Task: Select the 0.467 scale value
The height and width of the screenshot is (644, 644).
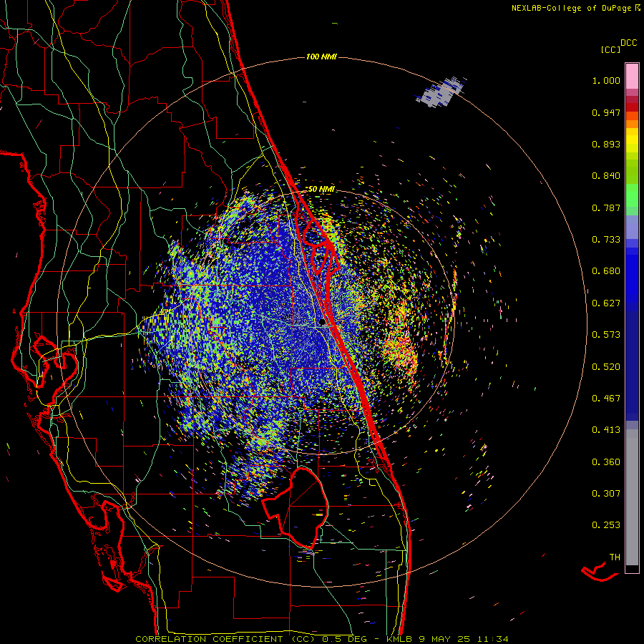Action: (606, 399)
